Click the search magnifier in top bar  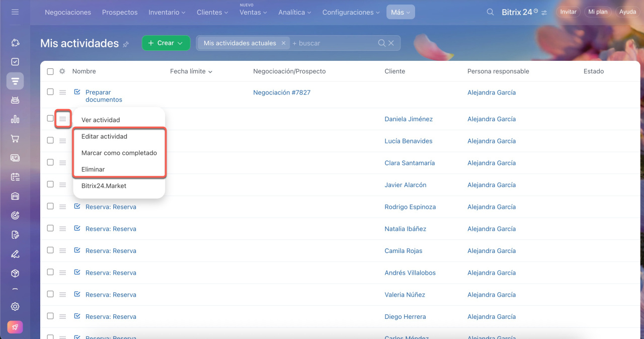(490, 12)
